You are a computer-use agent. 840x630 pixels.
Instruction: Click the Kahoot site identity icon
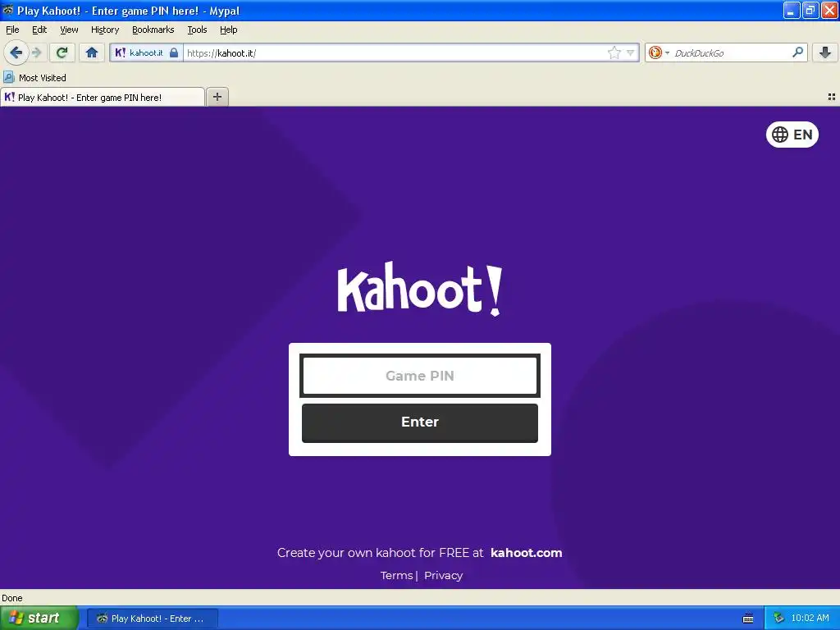pos(120,52)
